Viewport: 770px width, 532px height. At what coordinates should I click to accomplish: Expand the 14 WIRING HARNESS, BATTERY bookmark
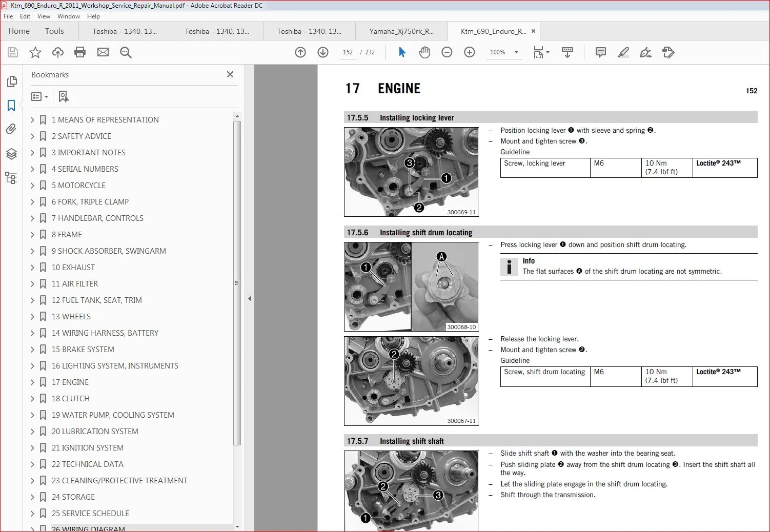tap(32, 333)
